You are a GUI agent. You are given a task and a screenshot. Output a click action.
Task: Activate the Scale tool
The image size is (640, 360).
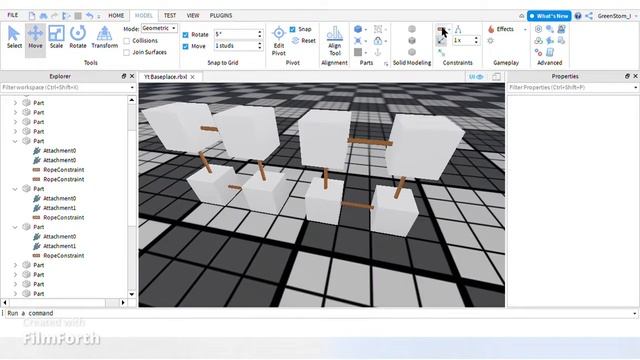pos(56,37)
